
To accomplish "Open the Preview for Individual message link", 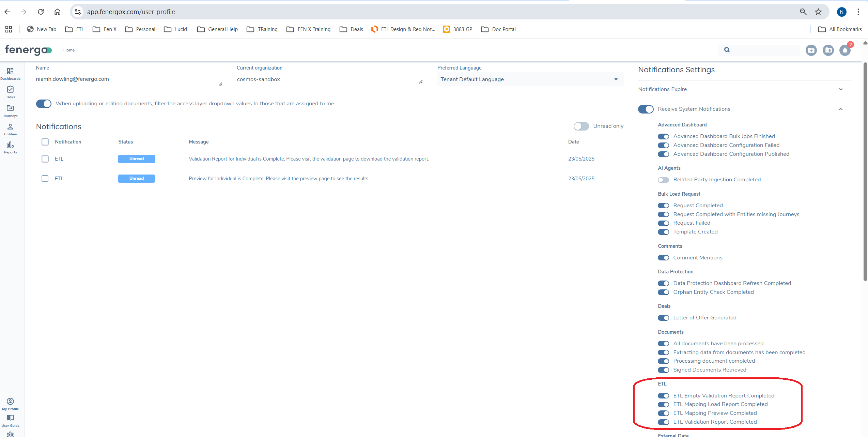I will click(x=278, y=179).
